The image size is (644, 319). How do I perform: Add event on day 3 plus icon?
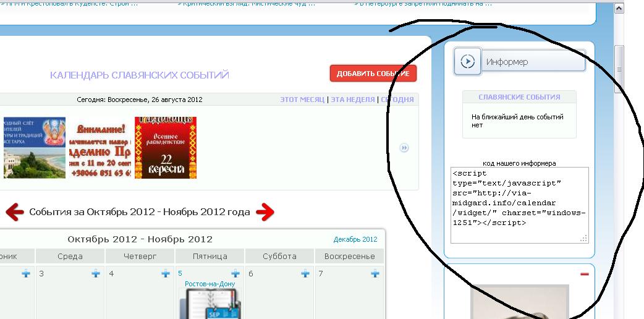click(x=96, y=273)
